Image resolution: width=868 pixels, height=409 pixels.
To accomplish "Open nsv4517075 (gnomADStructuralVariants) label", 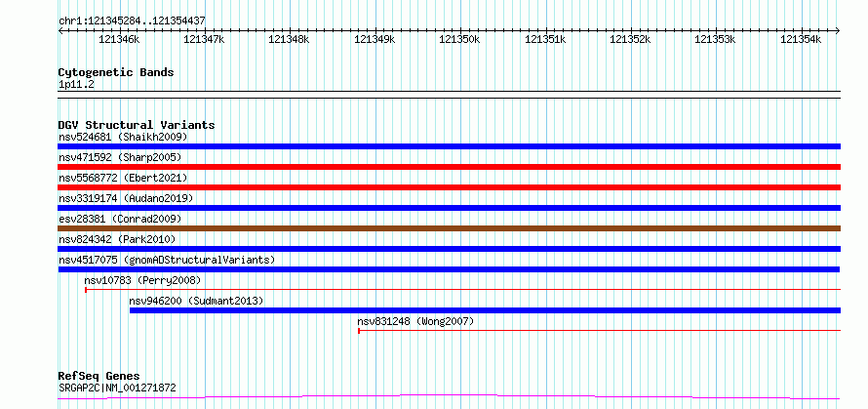I will (x=167, y=260).
